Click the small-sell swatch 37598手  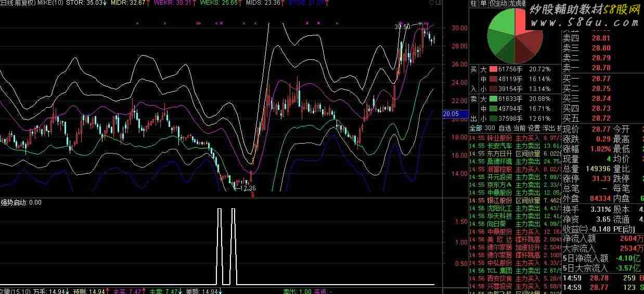(493, 118)
